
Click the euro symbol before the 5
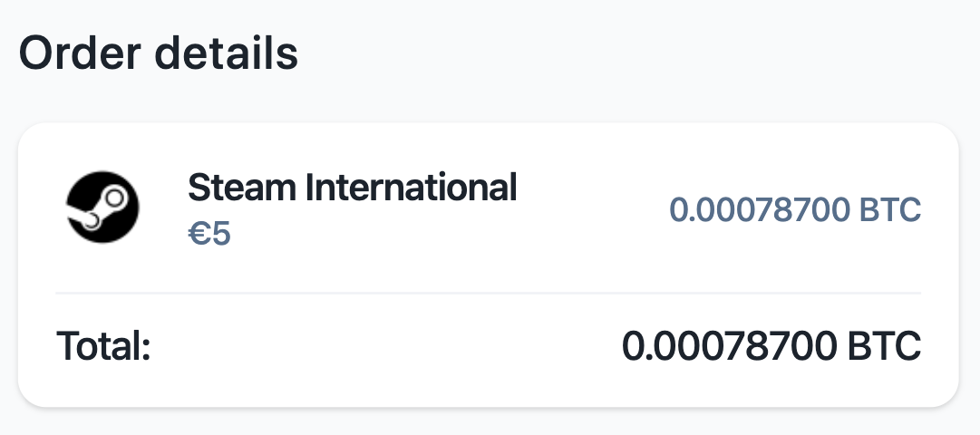pos(198,235)
